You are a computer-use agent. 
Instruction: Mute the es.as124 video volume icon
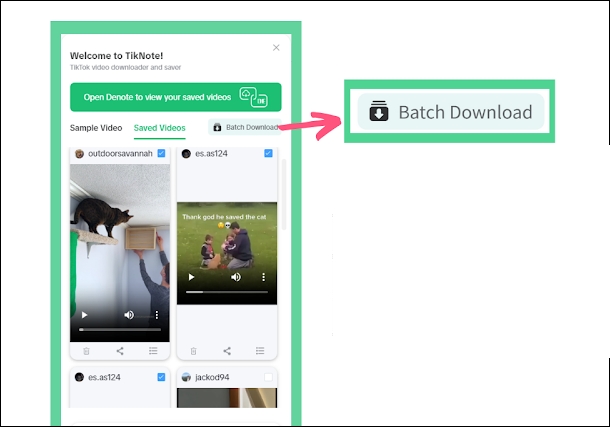(x=236, y=277)
